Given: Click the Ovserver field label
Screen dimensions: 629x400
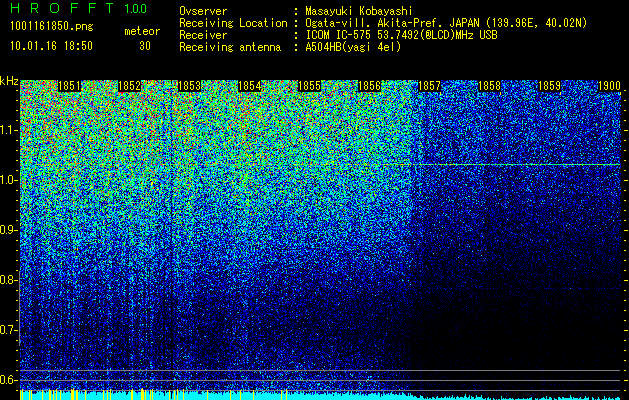Looking at the screenshot, I should click(203, 12).
